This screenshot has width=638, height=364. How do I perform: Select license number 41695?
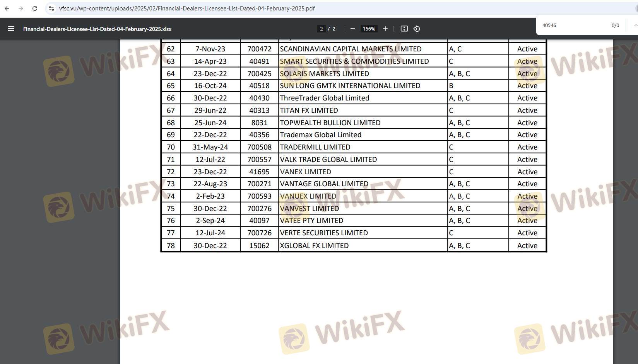point(259,172)
